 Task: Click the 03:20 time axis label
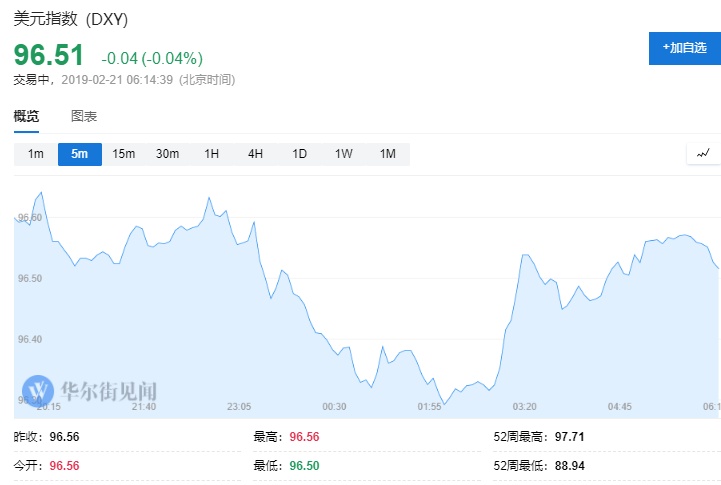pyautogui.click(x=524, y=406)
